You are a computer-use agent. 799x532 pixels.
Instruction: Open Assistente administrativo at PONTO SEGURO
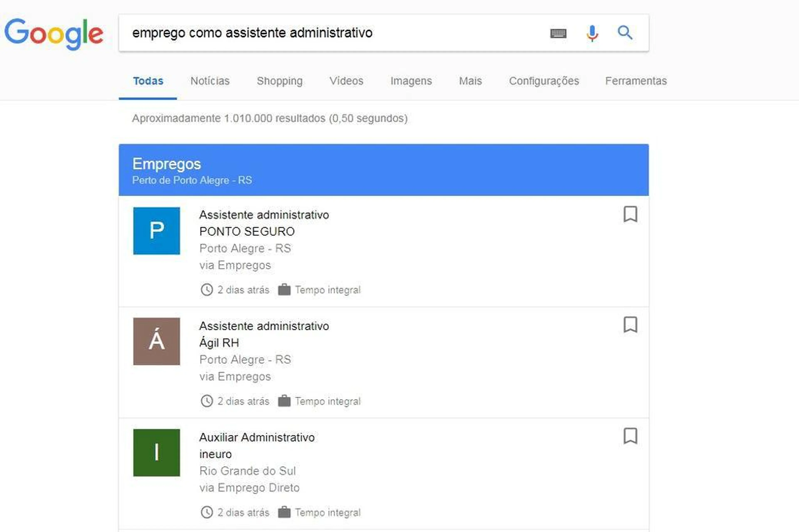pyautogui.click(x=264, y=215)
